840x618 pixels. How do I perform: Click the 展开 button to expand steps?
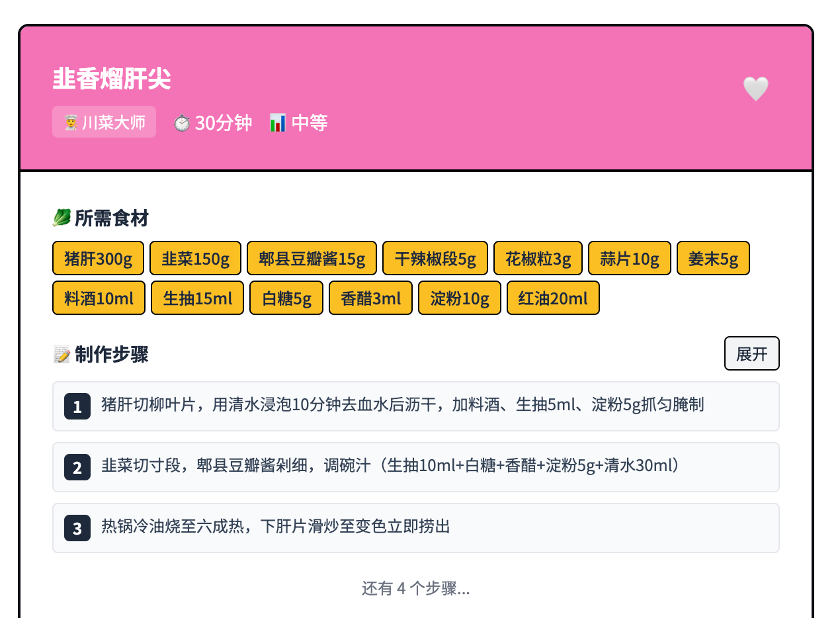pos(752,353)
